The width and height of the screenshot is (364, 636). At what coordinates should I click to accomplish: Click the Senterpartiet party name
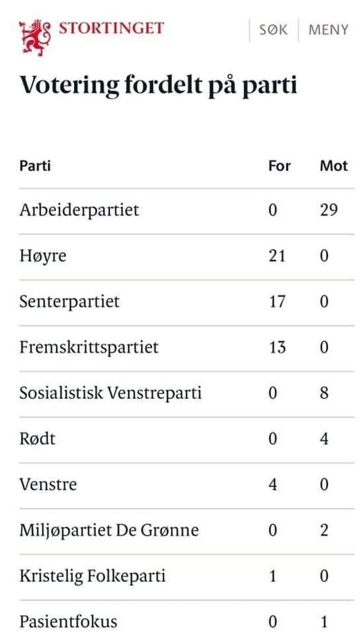click(69, 302)
